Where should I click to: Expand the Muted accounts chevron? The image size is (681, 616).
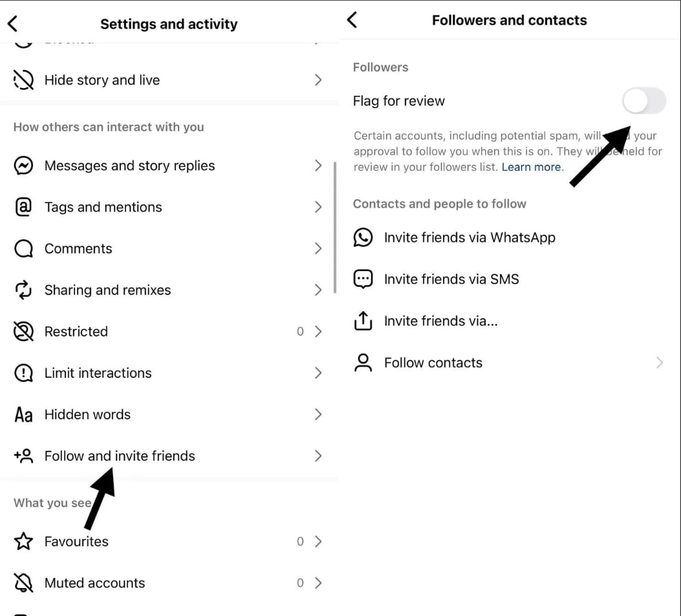318,582
